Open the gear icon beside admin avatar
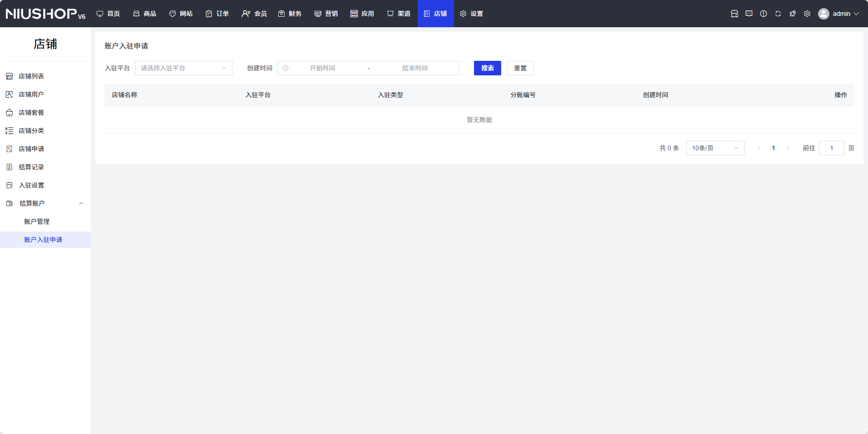Screen dimensions: 868x434 807,14
